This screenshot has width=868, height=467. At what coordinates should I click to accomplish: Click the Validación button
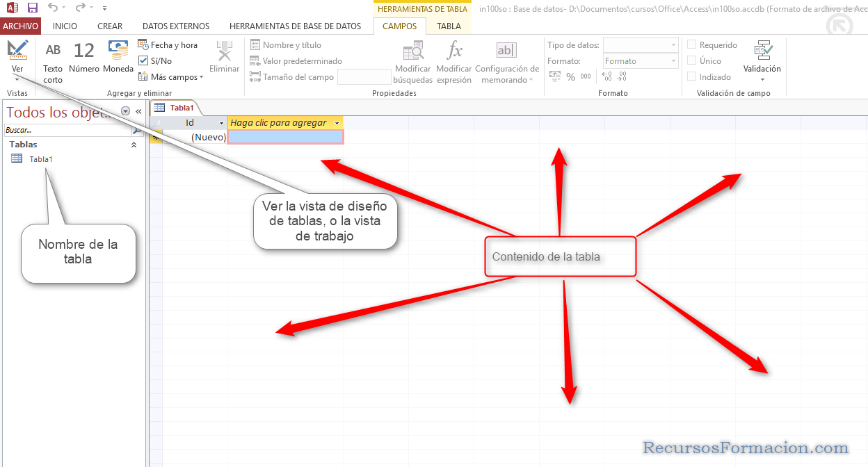tap(762, 59)
